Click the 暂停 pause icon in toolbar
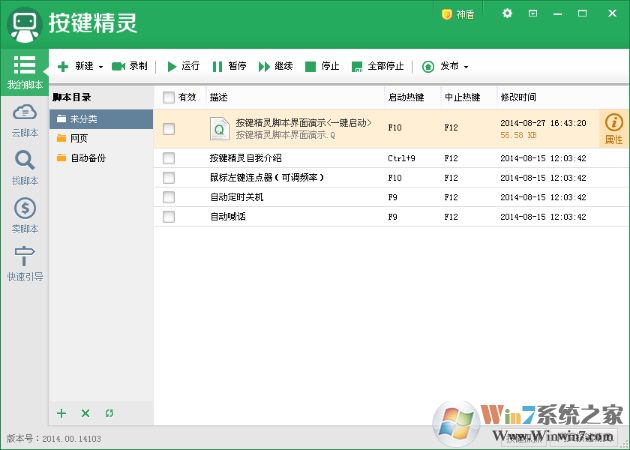 pyautogui.click(x=217, y=66)
